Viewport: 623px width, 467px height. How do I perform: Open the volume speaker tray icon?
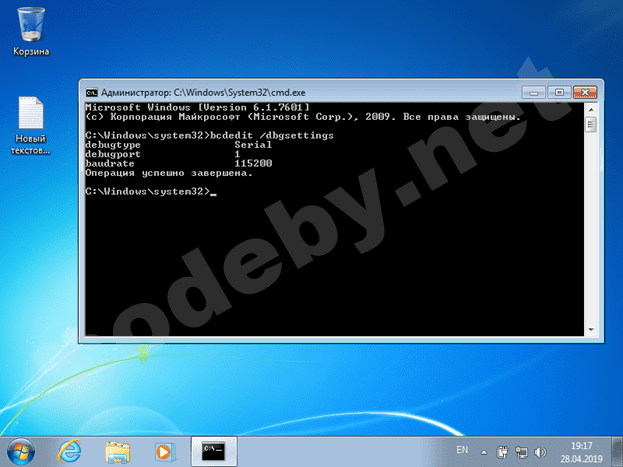(x=540, y=452)
